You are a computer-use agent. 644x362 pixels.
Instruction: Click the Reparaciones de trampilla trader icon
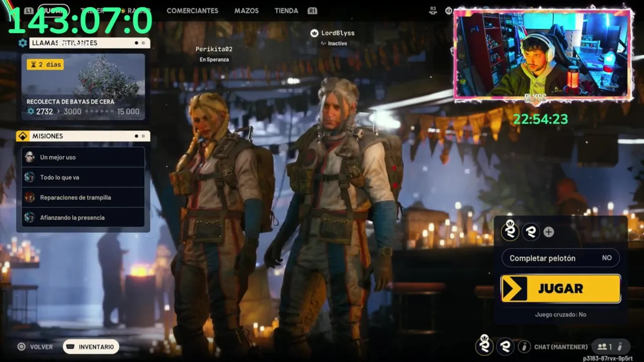[x=30, y=197]
